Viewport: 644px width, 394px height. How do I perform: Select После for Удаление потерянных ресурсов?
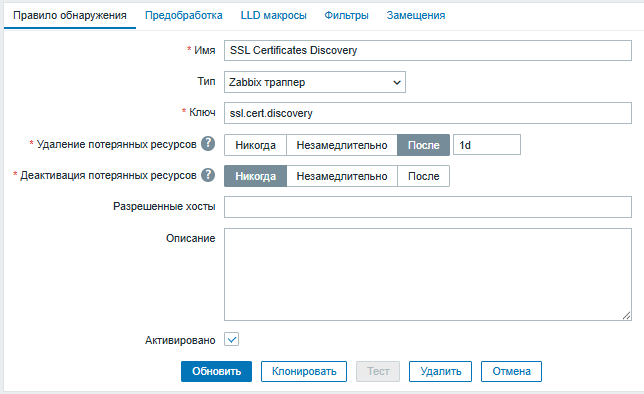click(x=423, y=145)
